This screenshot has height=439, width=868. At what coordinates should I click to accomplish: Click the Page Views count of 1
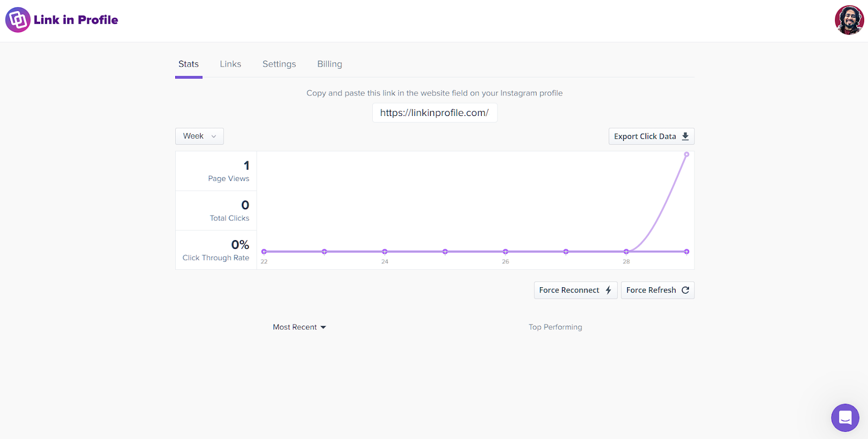tap(246, 166)
